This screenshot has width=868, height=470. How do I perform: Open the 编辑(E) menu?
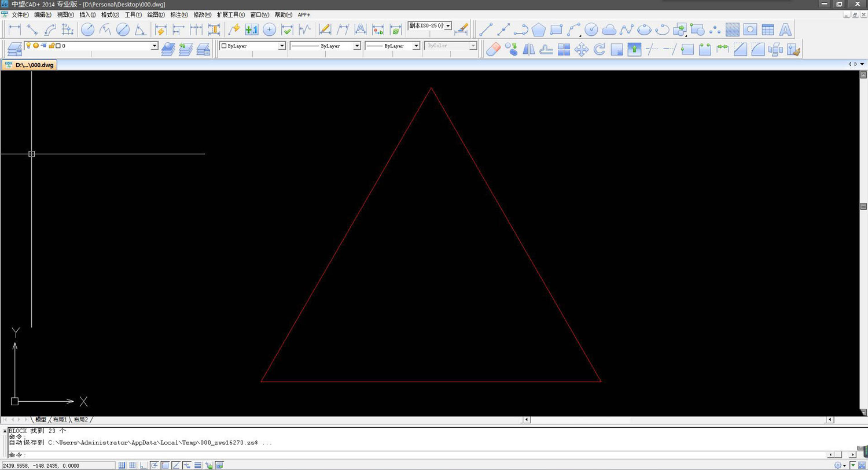(x=42, y=14)
